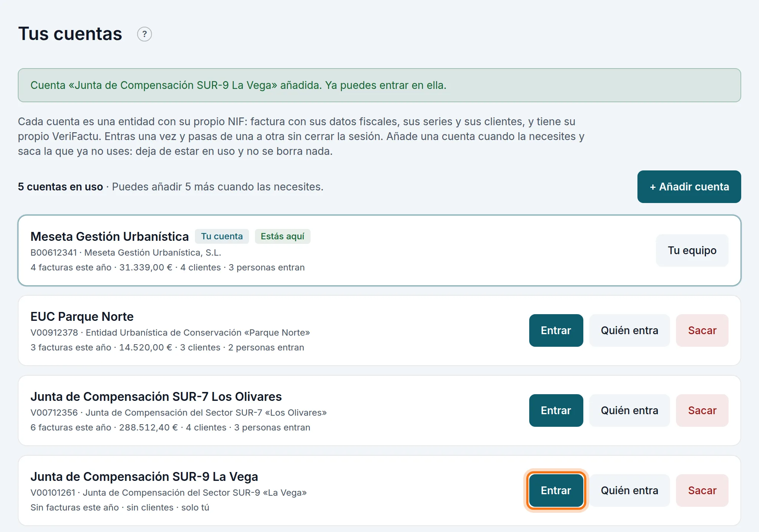Click Sacar on SUR-7 Los Olivares
Viewport: 759px width, 532px height.
click(702, 410)
